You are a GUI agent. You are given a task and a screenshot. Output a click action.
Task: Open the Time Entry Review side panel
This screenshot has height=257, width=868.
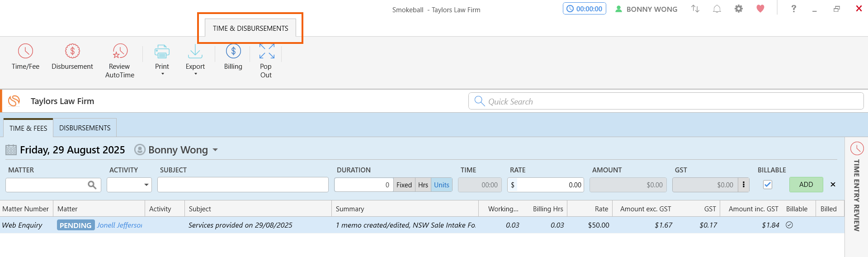[x=857, y=186]
